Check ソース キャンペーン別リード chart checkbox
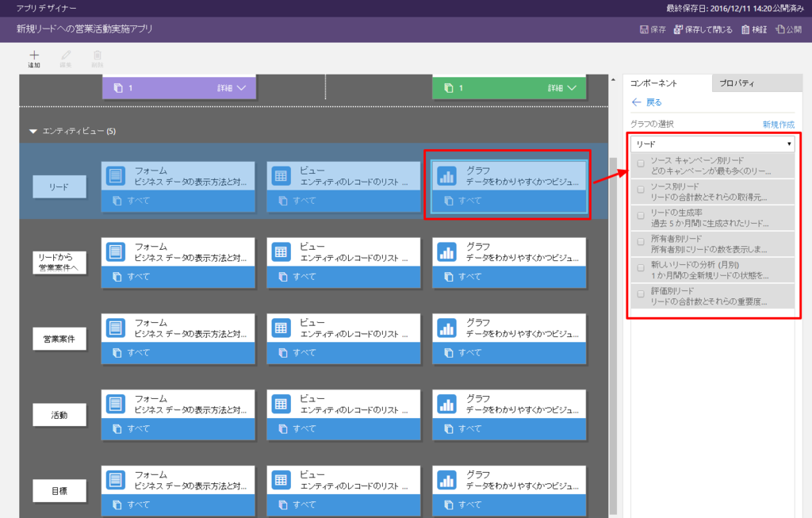The width and height of the screenshot is (812, 518). [641, 163]
